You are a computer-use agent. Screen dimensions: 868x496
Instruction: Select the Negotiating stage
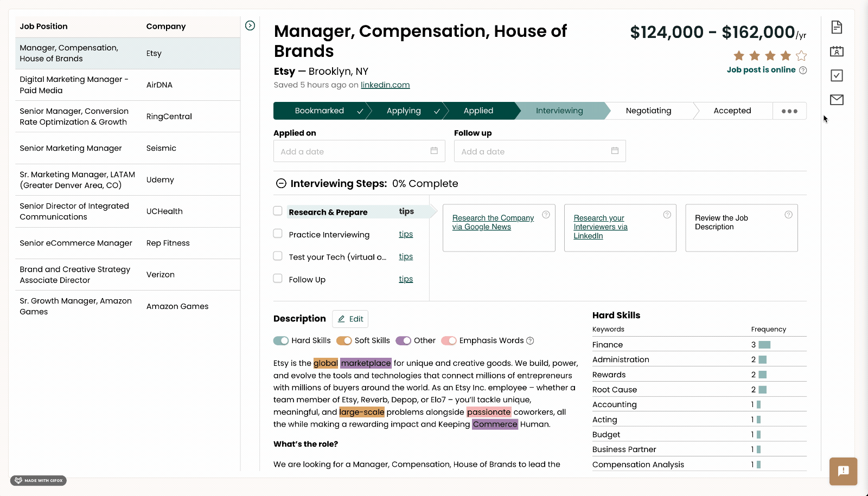[x=649, y=111]
